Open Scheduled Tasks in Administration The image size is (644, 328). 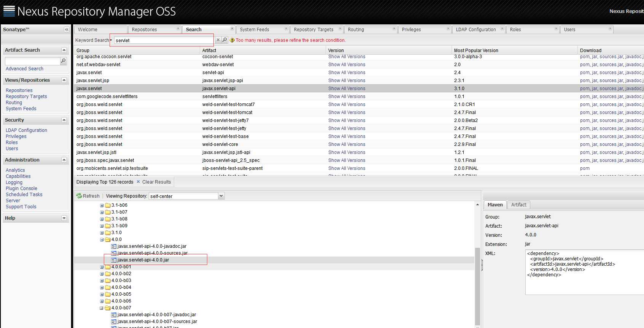(x=24, y=195)
